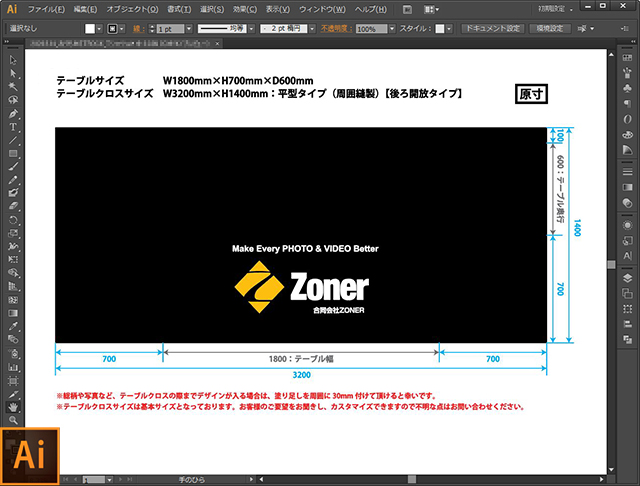Open the オブジェクト menu
The image size is (640, 486).
[132, 9]
